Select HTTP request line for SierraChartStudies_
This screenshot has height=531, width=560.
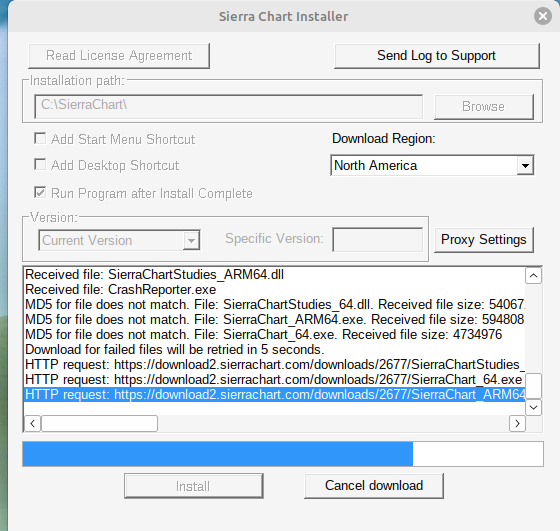click(x=274, y=365)
